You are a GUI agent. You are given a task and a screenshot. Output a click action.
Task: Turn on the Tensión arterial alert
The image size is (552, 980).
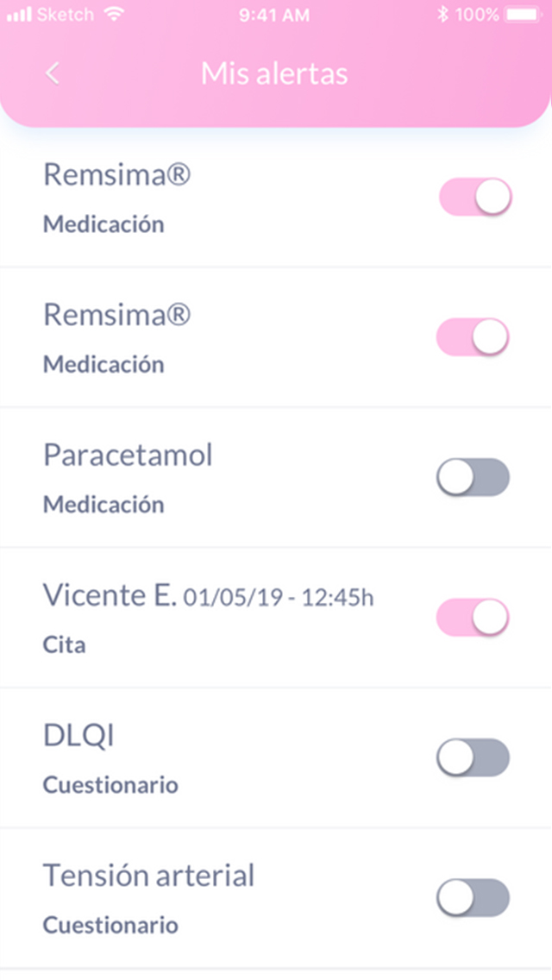473,898
